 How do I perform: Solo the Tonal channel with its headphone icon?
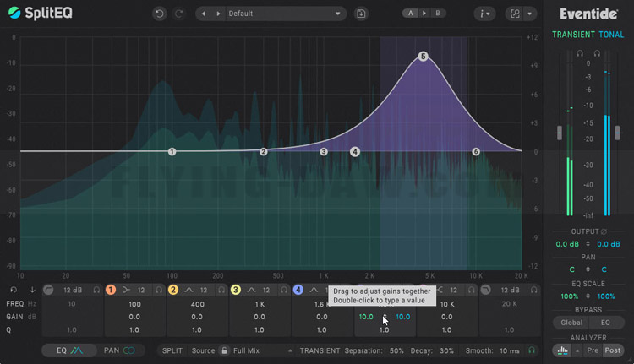click(597, 53)
